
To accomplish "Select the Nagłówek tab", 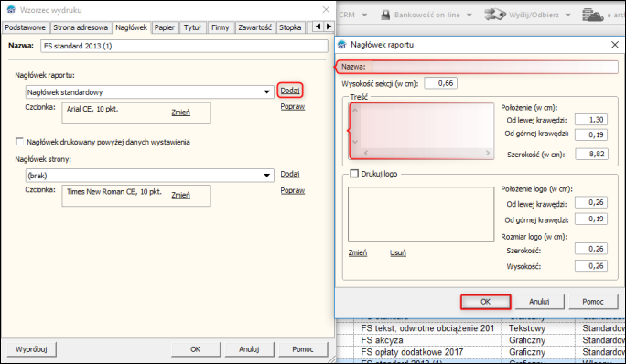I will tap(132, 27).
